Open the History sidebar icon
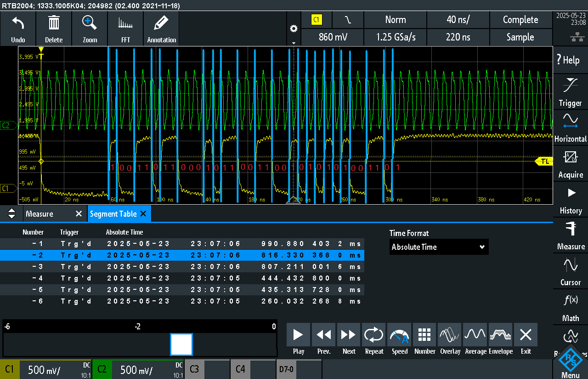588x379 pixels. (571, 193)
